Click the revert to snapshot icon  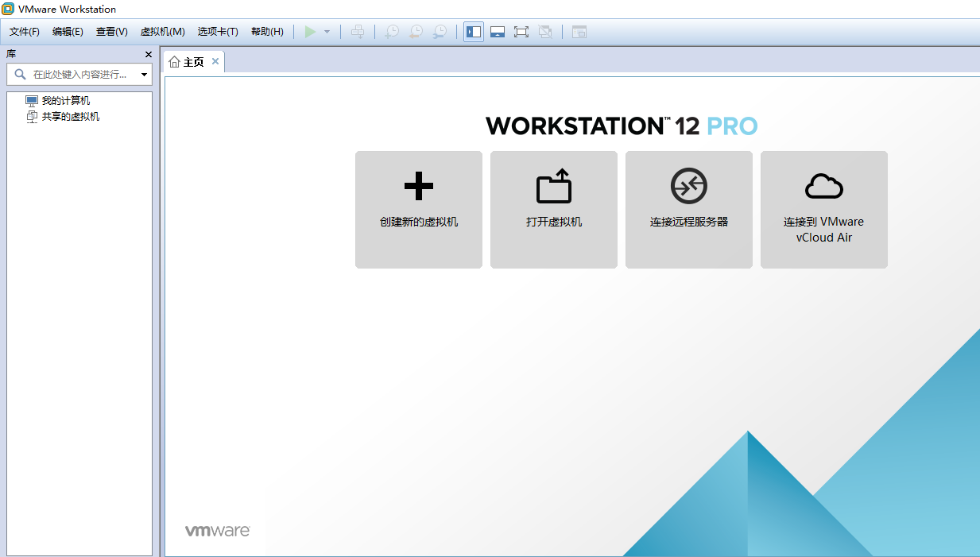(416, 32)
